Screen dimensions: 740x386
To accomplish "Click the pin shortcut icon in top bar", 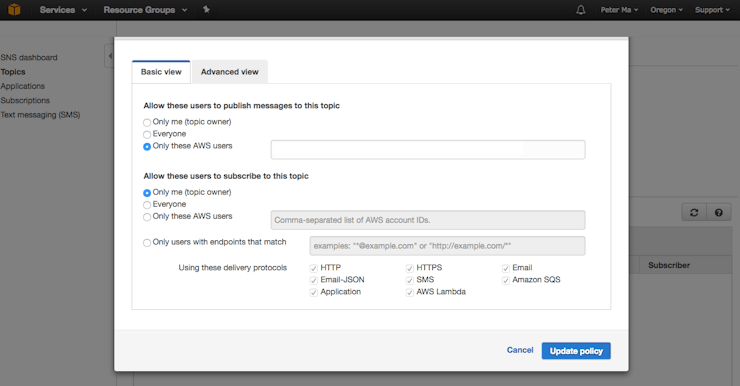I will point(206,9).
